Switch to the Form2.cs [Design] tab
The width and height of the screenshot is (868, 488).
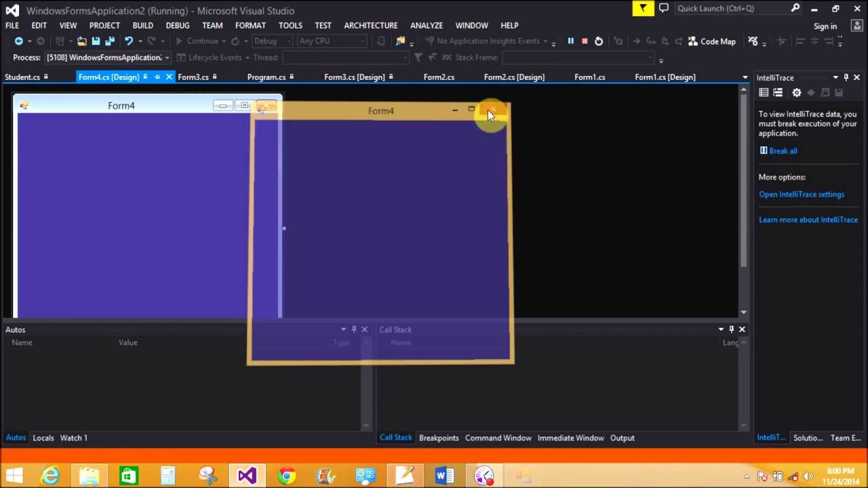(514, 77)
